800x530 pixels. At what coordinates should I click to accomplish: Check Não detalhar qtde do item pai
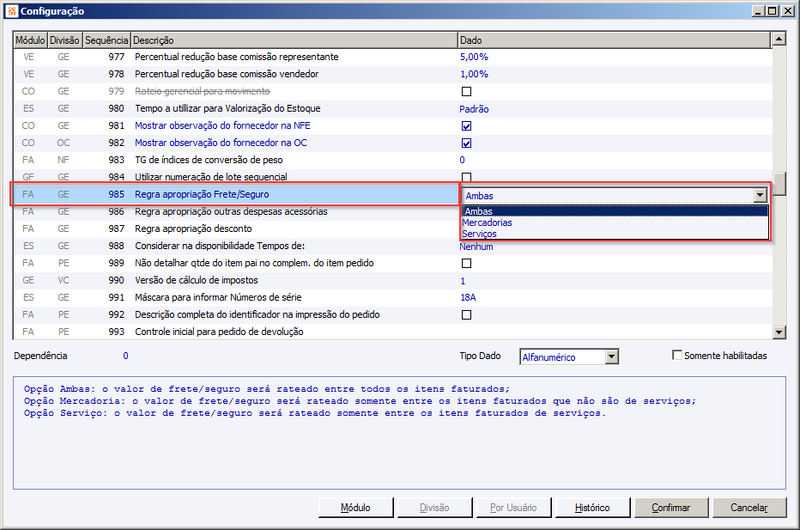[466, 263]
